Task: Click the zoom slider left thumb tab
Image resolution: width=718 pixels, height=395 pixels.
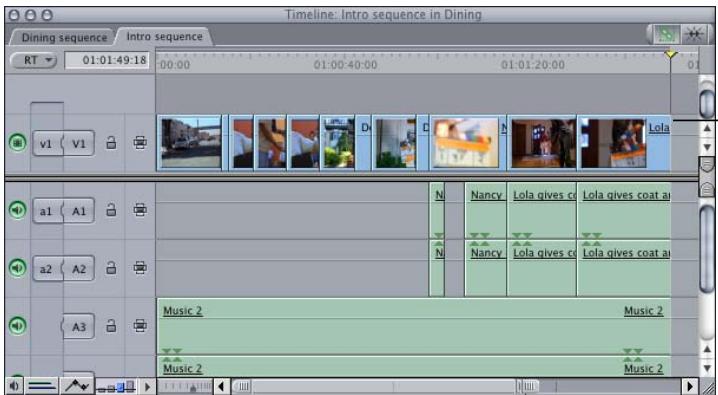Action: 243,387
